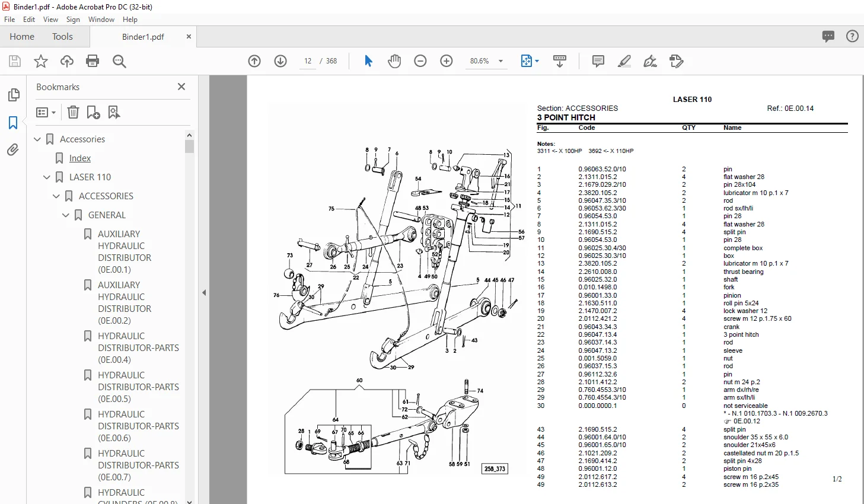Screen dimensions: 864x504
Task: Click the Save file icon
Action: [15, 61]
